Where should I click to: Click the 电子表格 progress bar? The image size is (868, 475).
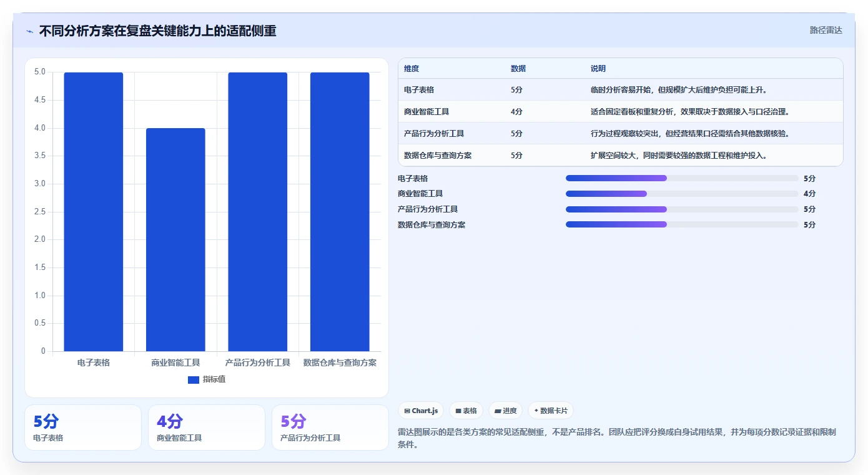pos(682,178)
